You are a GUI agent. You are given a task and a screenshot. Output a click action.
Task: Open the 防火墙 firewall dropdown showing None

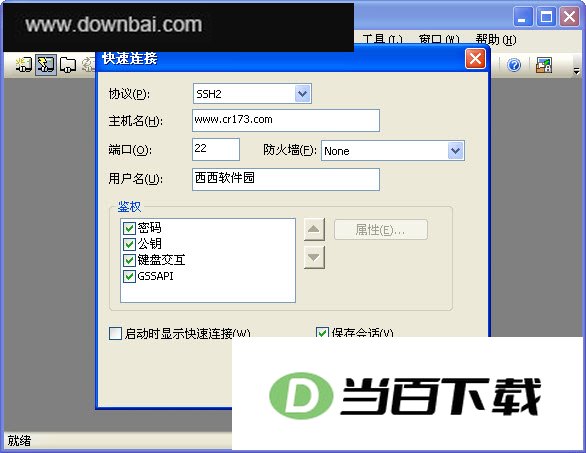tap(456, 151)
